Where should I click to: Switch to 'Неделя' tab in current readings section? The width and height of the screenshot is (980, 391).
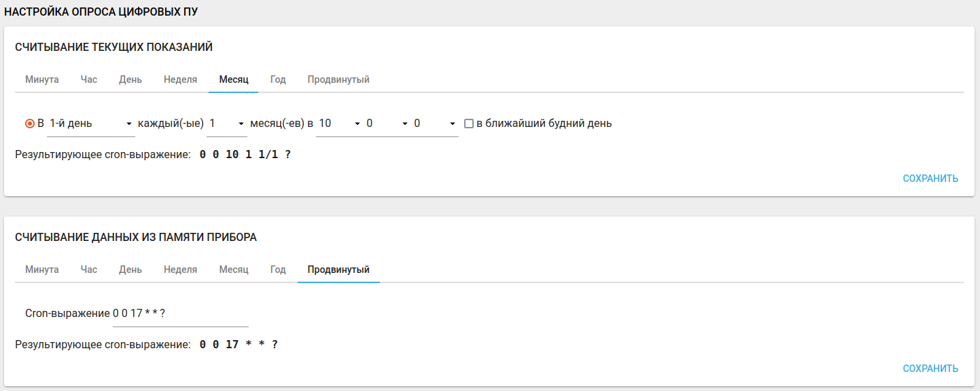(180, 79)
